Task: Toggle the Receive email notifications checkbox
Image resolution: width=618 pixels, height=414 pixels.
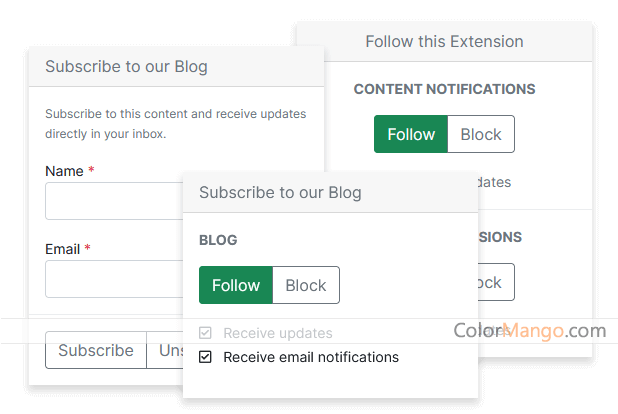Action: tap(206, 357)
